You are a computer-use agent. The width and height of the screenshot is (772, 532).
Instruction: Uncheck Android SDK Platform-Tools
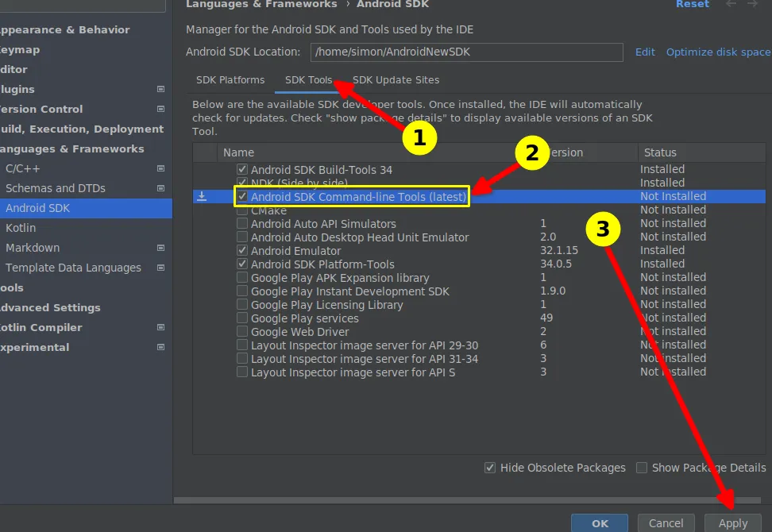pos(241,264)
